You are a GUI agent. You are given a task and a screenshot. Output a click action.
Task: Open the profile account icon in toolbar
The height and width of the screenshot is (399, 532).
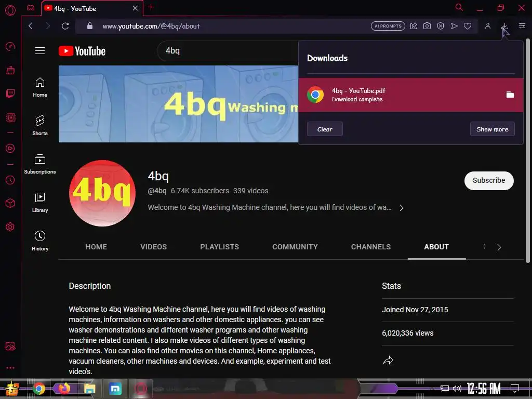487,26
